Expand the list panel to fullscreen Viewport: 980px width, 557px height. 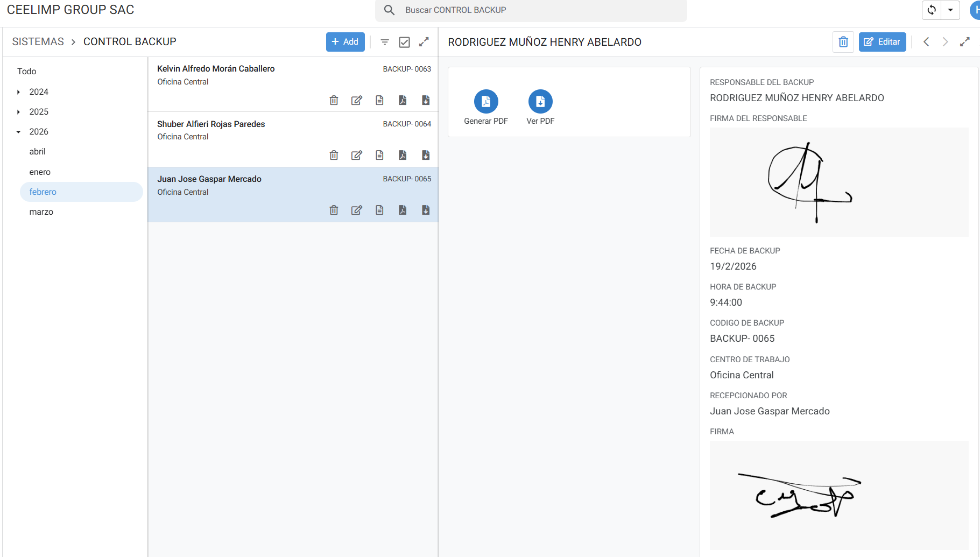coord(424,41)
